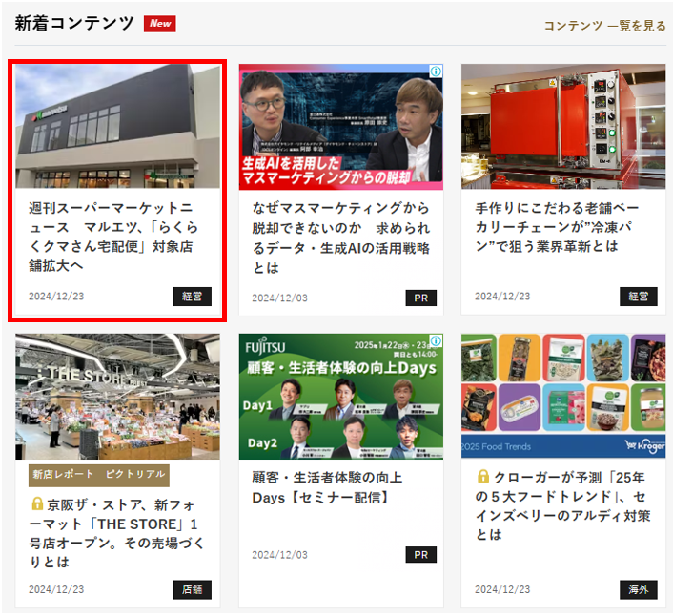
Task: Select the 海外 category tag
Action: tap(638, 589)
